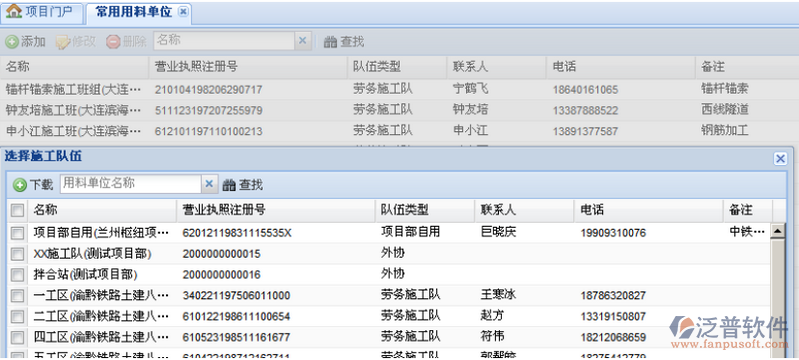Click into the 用料单位名称 input field
Image resolution: width=799 pixels, height=360 pixels.
131,184
